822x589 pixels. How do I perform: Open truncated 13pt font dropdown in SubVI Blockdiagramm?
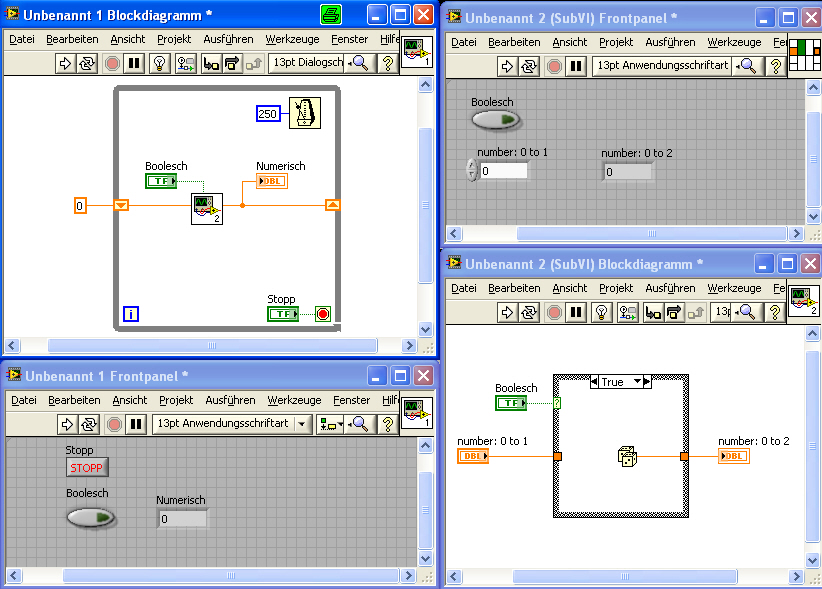click(x=722, y=312)
